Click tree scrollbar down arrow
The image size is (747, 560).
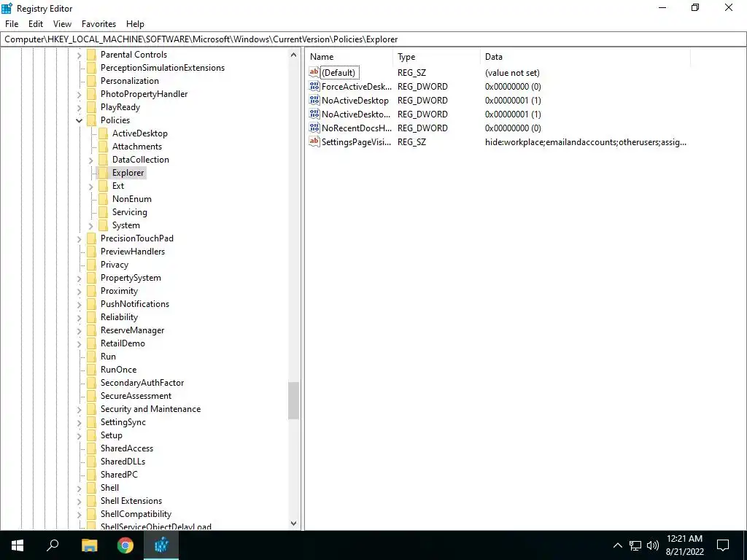click(x=293, y=524)
